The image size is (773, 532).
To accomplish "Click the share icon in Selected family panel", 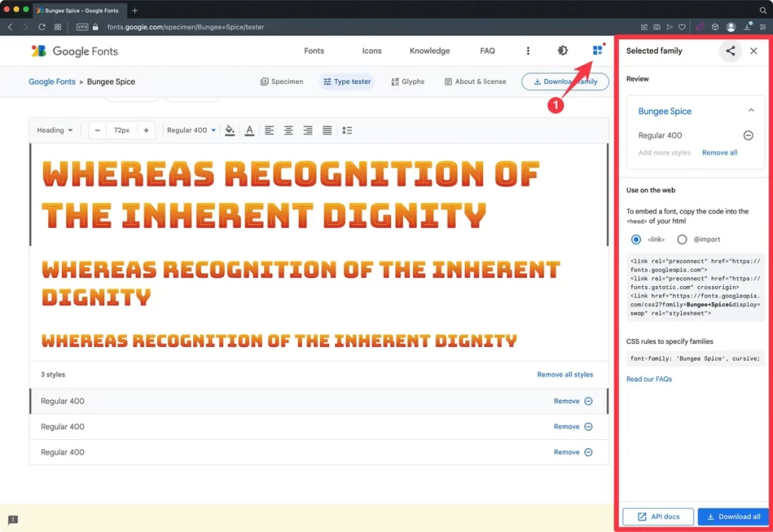I will point(730,51).
